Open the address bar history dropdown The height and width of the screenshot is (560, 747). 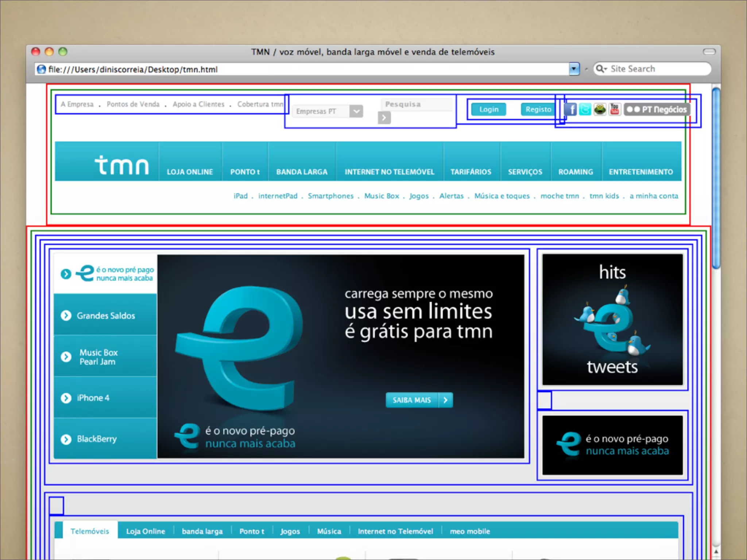574,69
